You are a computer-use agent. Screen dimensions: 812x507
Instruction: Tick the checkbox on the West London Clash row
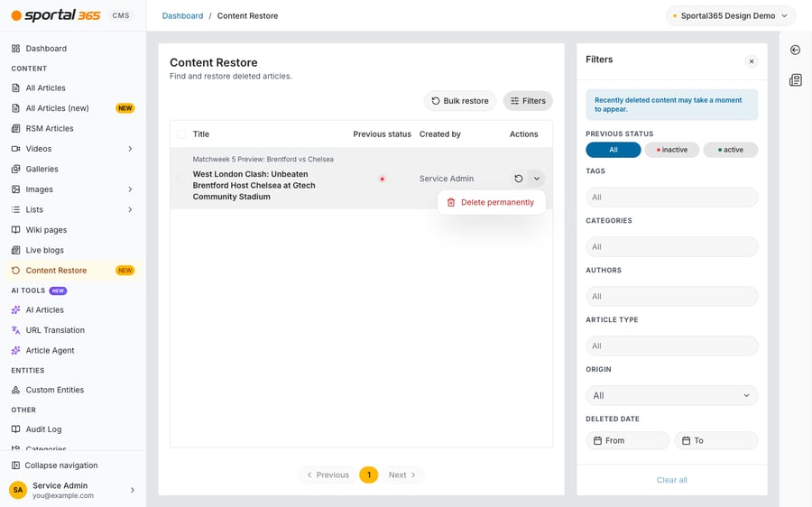point(181,179)
